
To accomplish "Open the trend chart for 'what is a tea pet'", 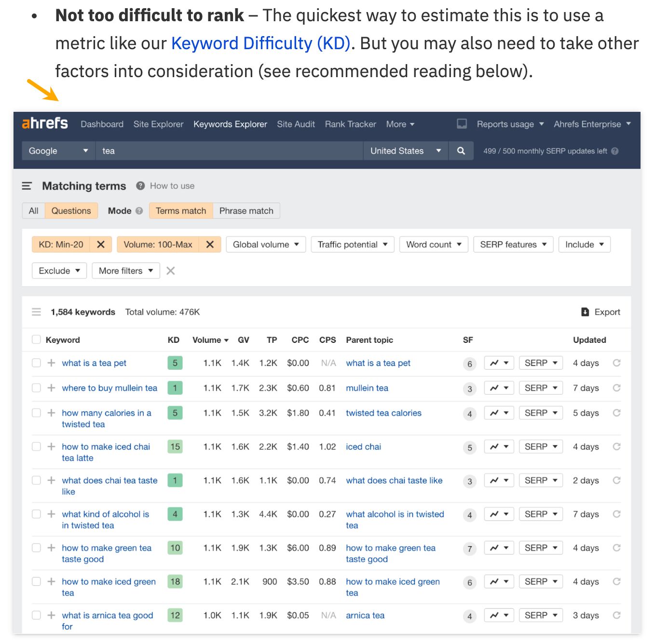I will pyautogui.click(x=498, y=362).
